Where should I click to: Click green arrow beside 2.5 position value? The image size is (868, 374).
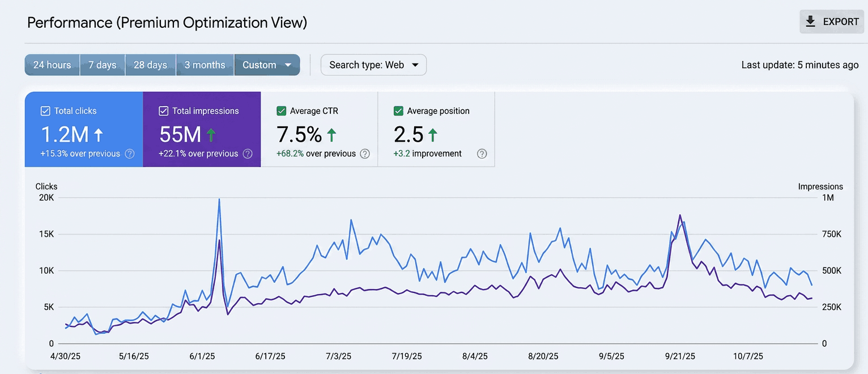pyautogui.click(x=433, y=135)
